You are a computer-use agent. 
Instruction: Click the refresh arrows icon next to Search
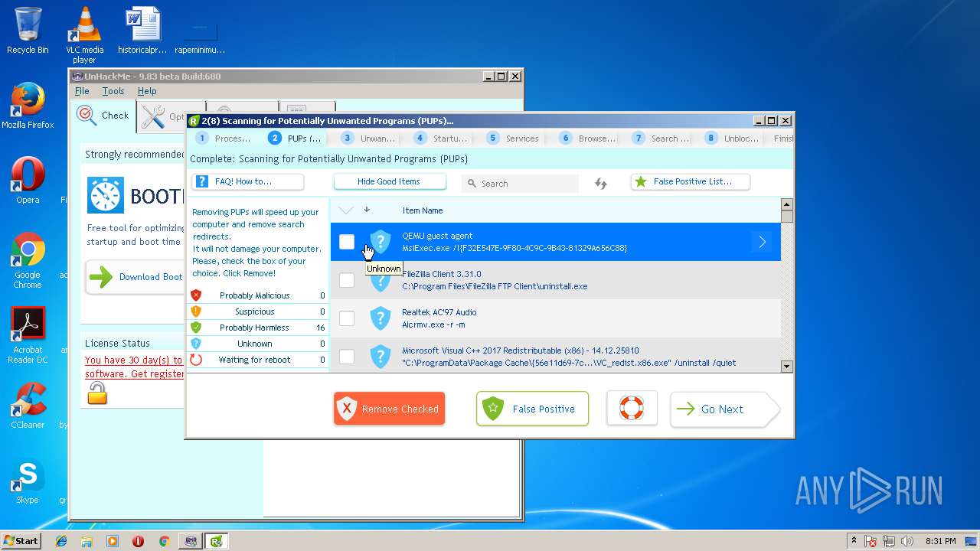click(601, 183)
